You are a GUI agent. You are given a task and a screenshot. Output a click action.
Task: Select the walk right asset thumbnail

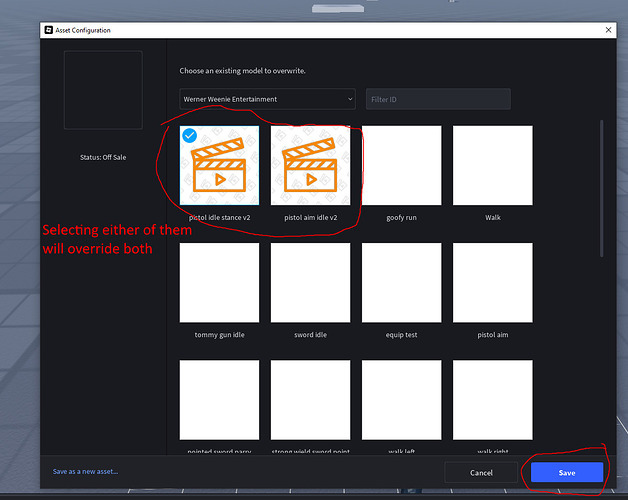pyautogui.click(x=493, y=399)
